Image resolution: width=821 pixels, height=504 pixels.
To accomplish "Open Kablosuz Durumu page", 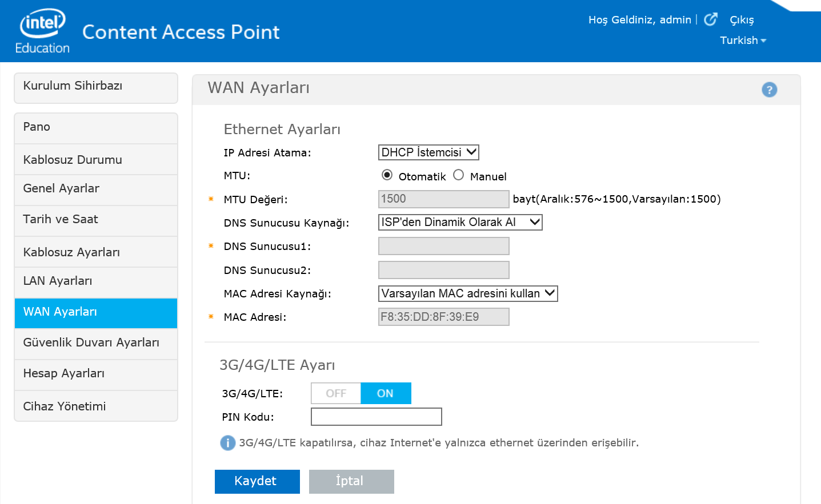I will [x=96, y=159].
